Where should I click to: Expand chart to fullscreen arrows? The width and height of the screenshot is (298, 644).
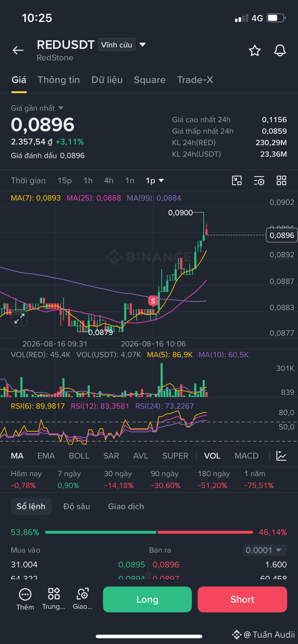pos(19,319)
